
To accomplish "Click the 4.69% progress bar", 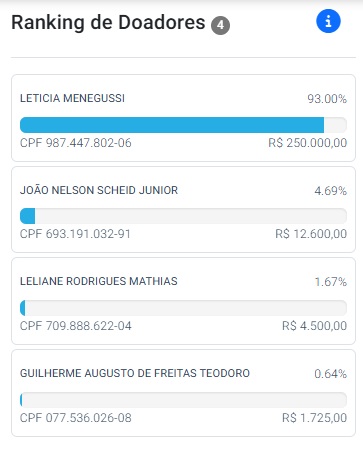I will click(183, 216).
